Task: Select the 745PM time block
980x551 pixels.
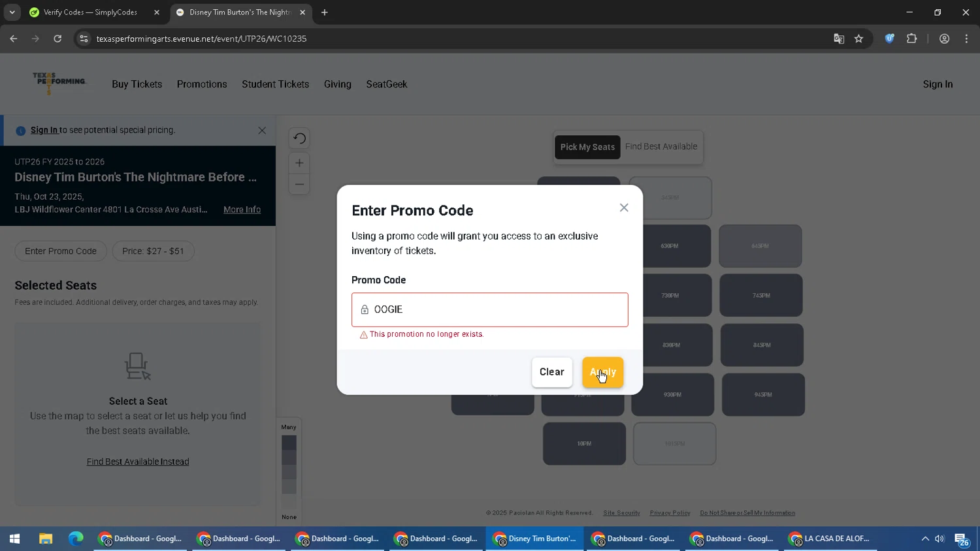Action: 761,296
